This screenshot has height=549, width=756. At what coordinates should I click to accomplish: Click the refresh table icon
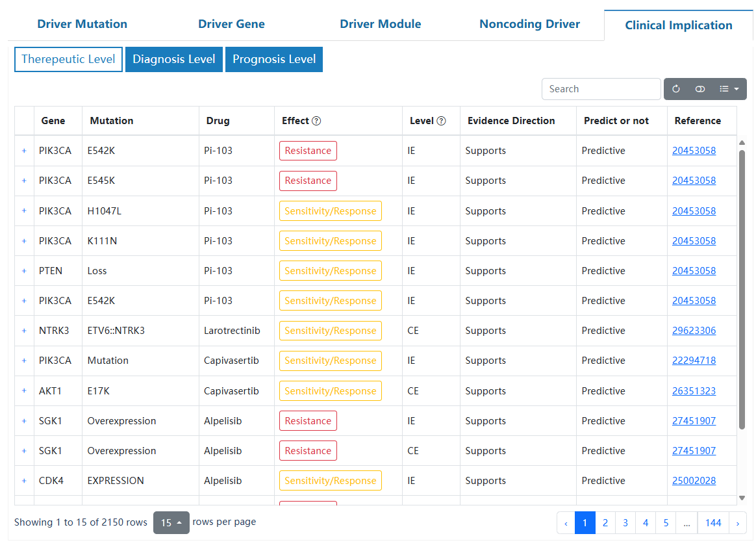coord(676,89)
